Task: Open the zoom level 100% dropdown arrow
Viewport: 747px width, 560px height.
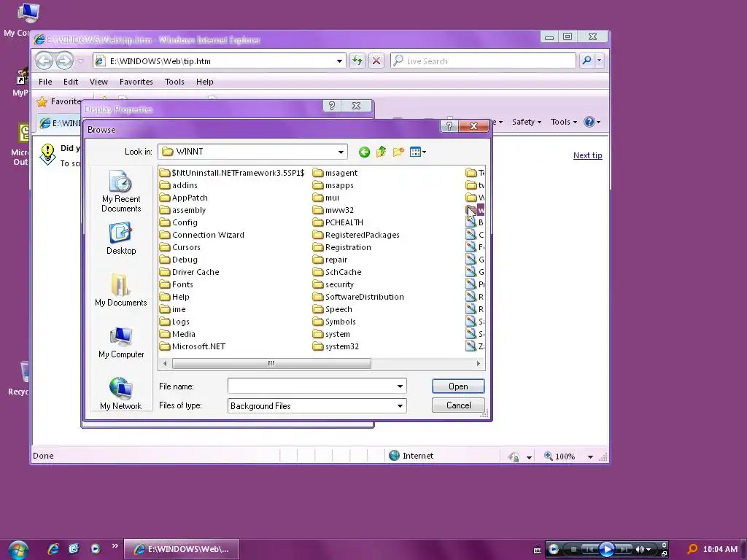Action: coord(590,456)
